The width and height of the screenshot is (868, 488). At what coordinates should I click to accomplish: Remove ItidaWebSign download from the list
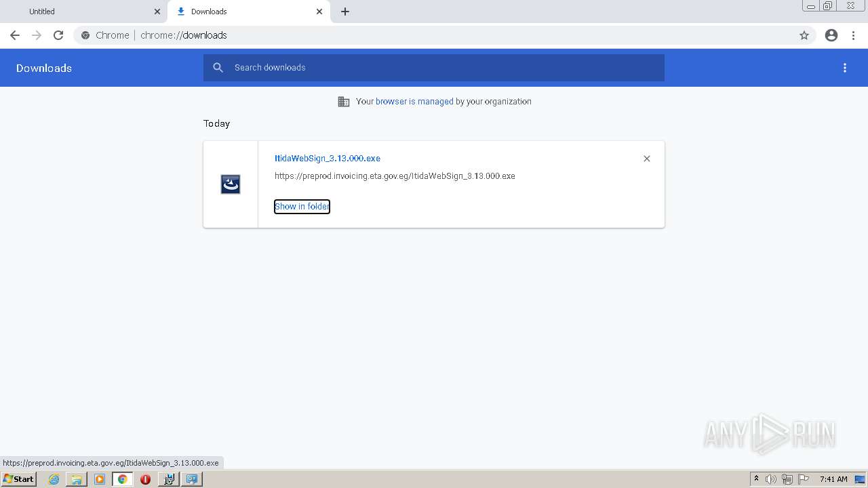tap(647, 159)
